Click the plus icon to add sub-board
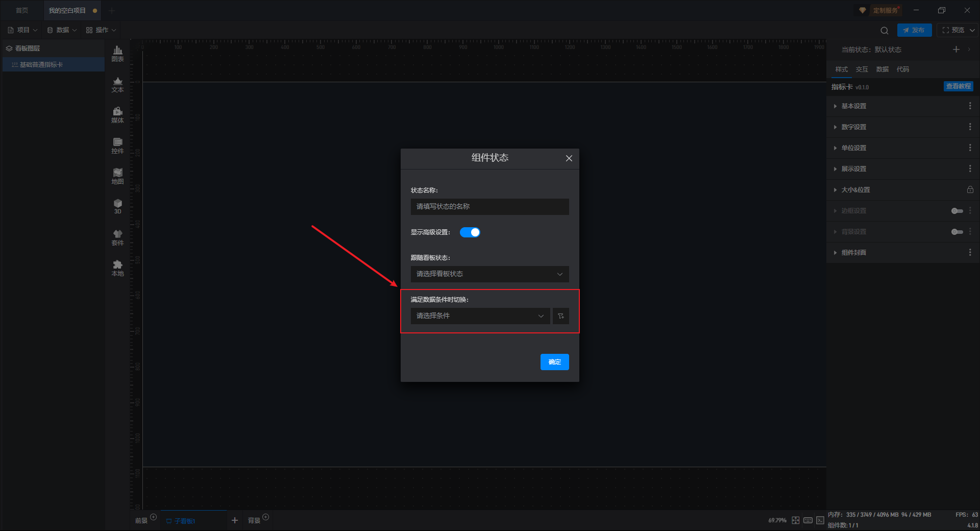Image resolution: width=980 pixels, height=531 pixels. point(235,520)
